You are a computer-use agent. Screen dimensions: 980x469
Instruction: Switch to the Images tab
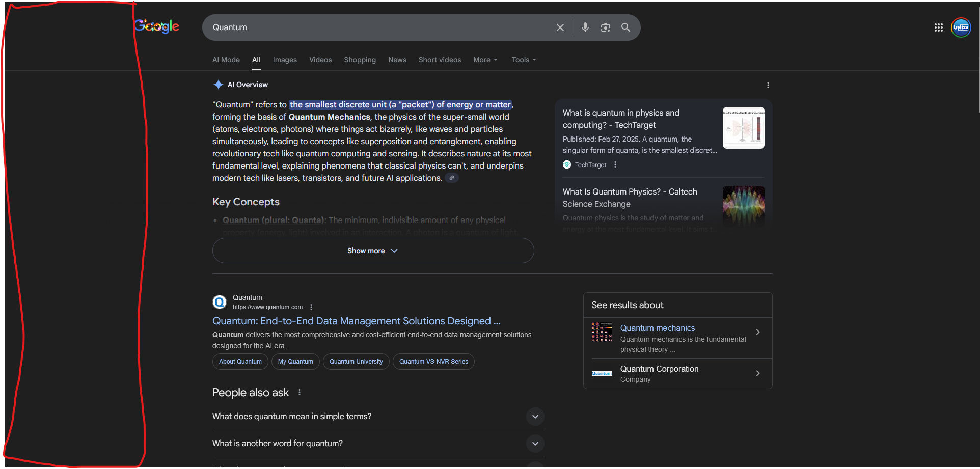285,60
